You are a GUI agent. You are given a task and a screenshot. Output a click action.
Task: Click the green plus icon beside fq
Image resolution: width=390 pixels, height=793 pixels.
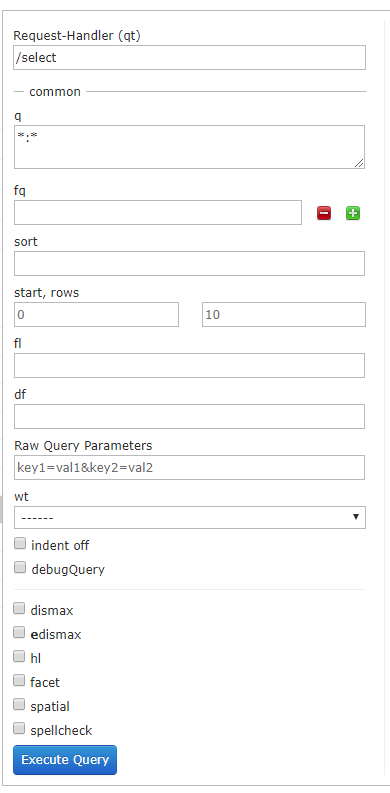[353, 213]
